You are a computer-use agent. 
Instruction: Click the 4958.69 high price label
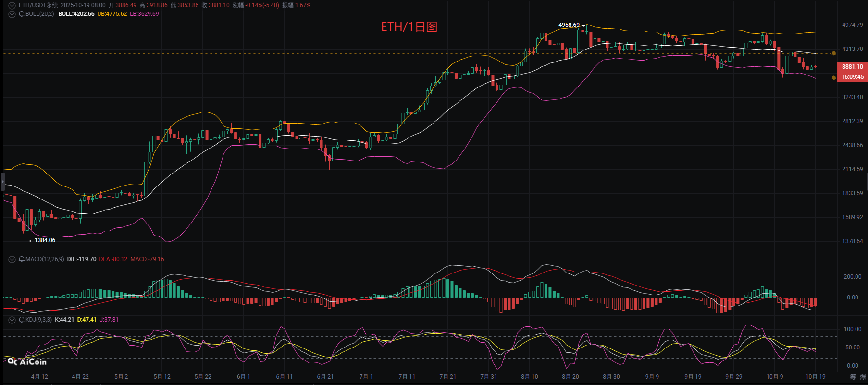(x=569, y=25)
